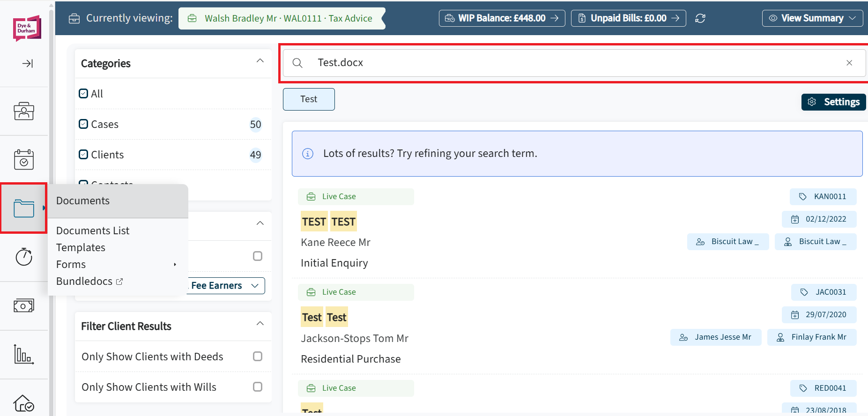Click in the Test.docx search field

pos(574,63)
